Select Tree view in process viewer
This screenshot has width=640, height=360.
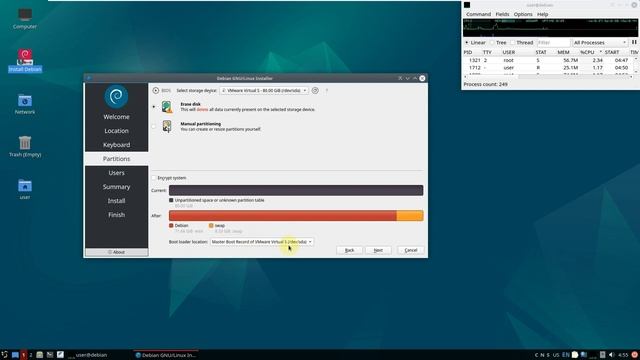point(492,42)
